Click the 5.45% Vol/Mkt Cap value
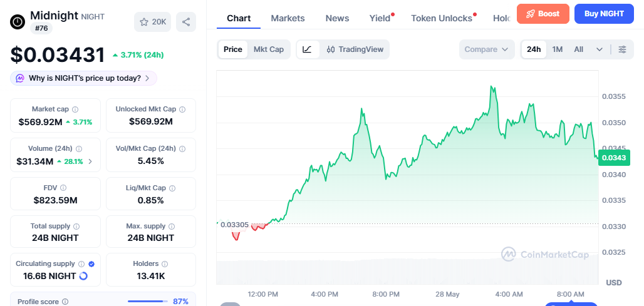This screenshot has width=644, height=306. [x=151, y=161]
